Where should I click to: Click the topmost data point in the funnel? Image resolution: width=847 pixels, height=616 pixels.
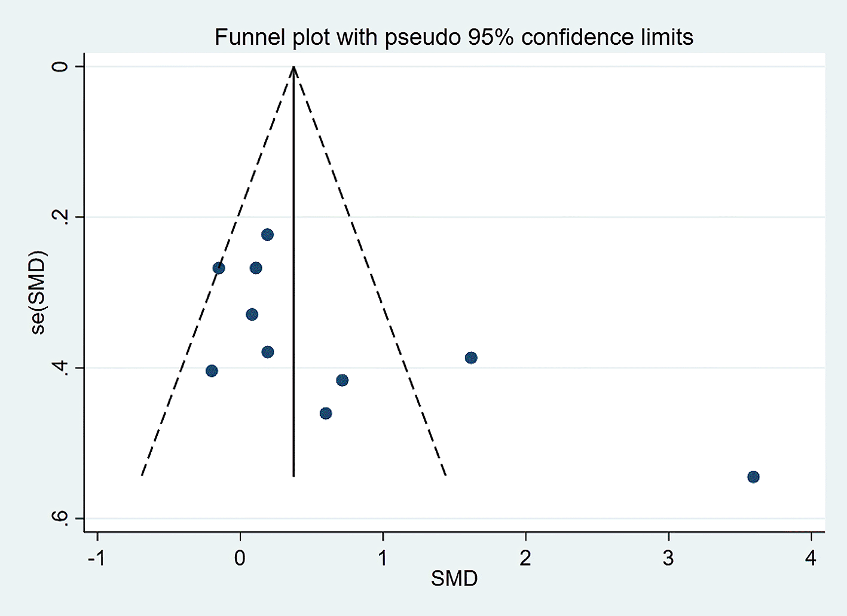click(267, 235)
